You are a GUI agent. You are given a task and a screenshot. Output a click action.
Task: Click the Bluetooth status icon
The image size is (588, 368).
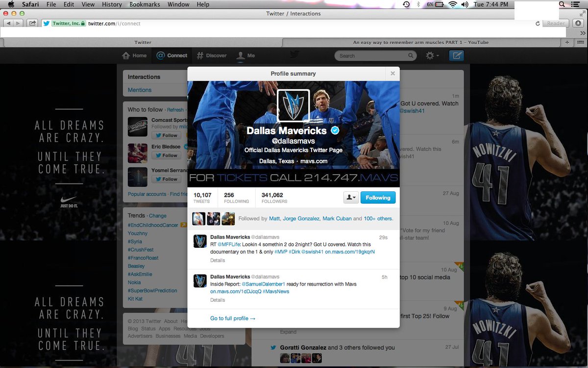point(418,4)
